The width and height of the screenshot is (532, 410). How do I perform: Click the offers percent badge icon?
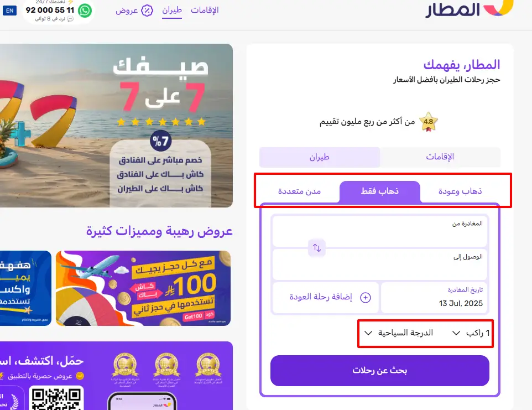click(147, 11)
